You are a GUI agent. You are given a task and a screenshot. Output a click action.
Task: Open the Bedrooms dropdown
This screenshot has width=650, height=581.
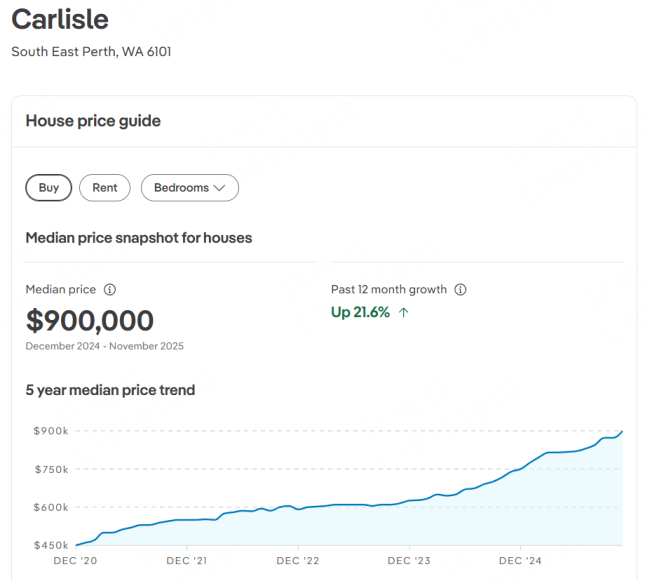tap(190, 188)
